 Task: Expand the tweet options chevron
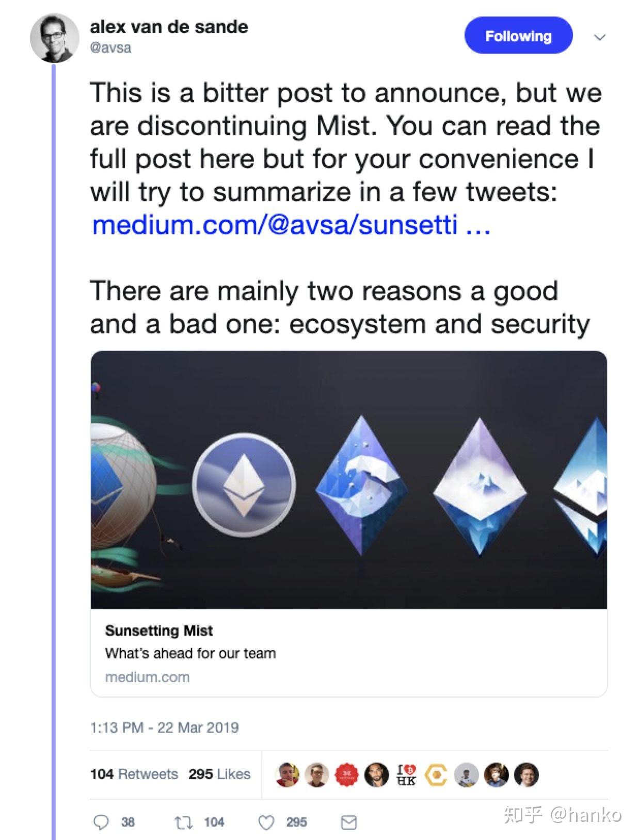click(599, 37)
